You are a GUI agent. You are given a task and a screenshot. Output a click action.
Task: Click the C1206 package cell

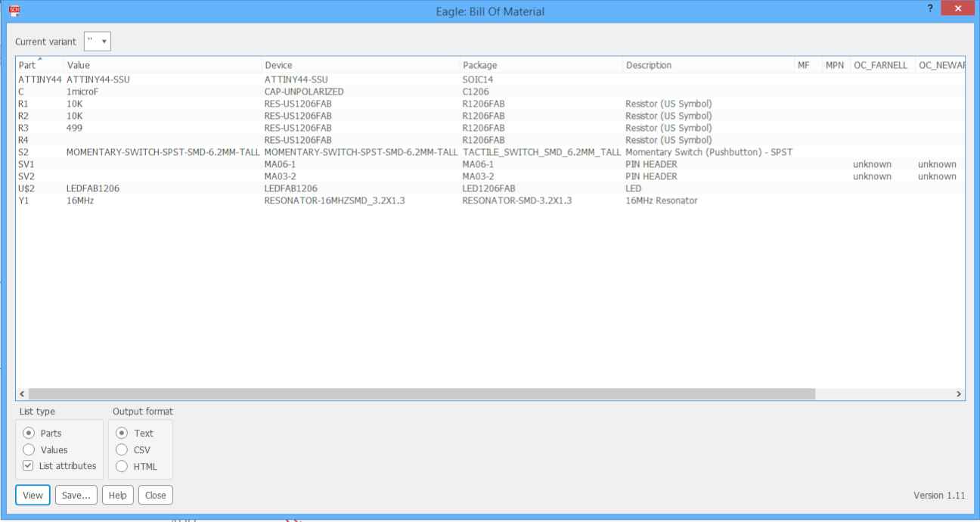(x=476, y=92)
